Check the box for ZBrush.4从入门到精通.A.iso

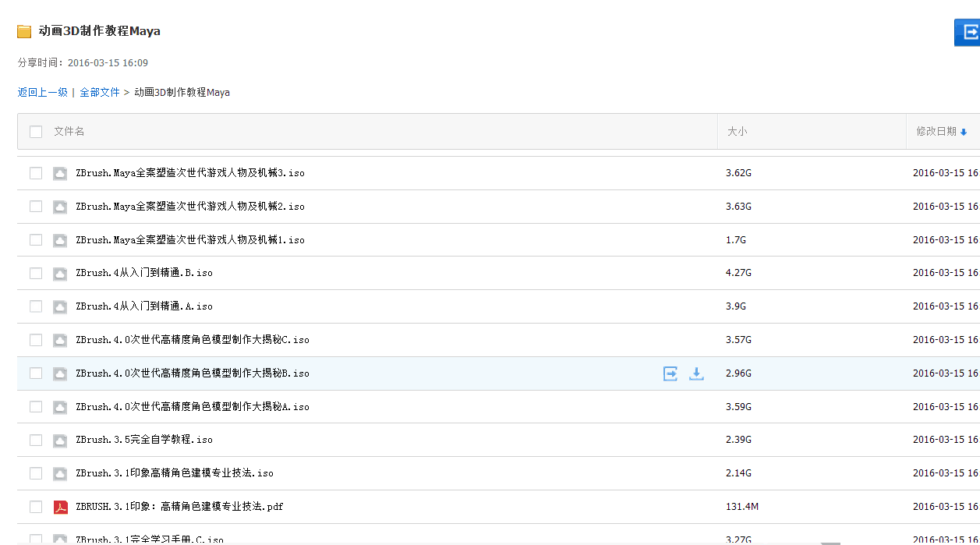click(36, 306)
